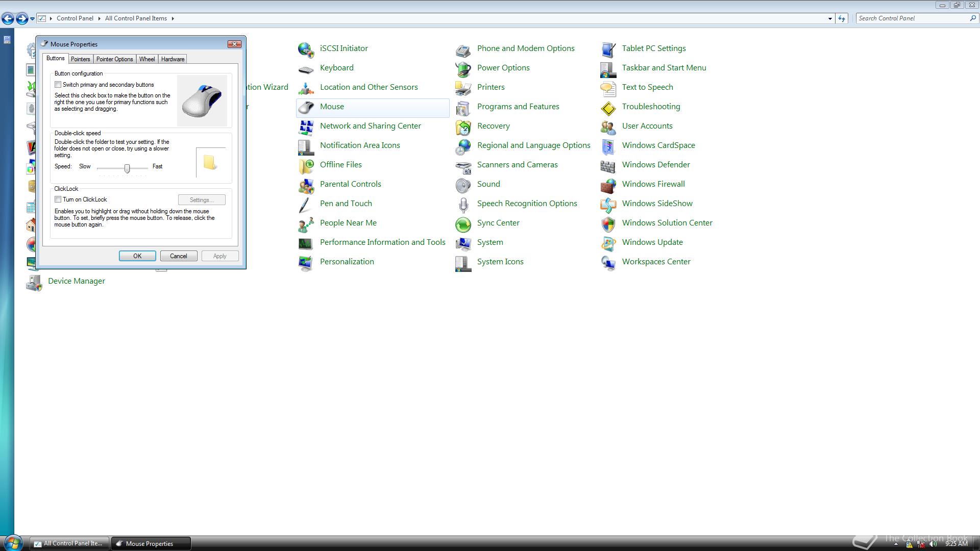Click the Search Control Panel field
Image resolution: width=980 pixels, height=551 pixels.
coord(913,18)
